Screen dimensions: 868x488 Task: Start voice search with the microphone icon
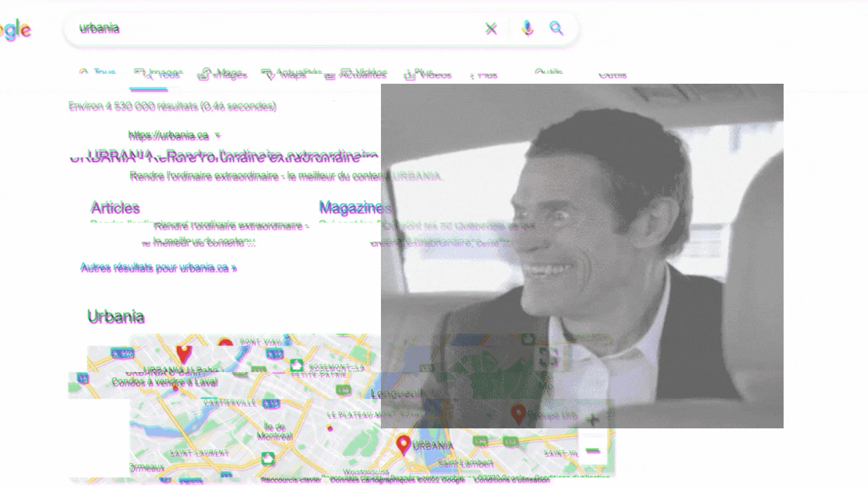pyautogui.click(x=527, y=28)
